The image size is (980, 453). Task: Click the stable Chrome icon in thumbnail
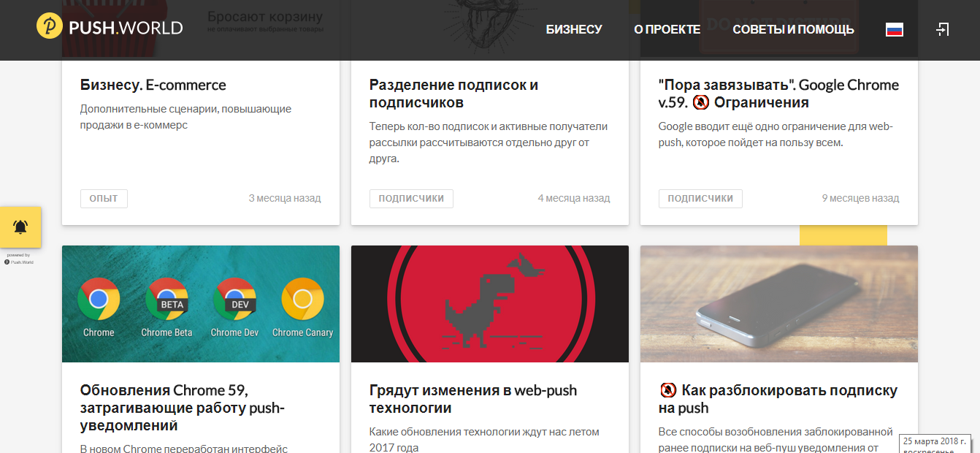(99, 300)
